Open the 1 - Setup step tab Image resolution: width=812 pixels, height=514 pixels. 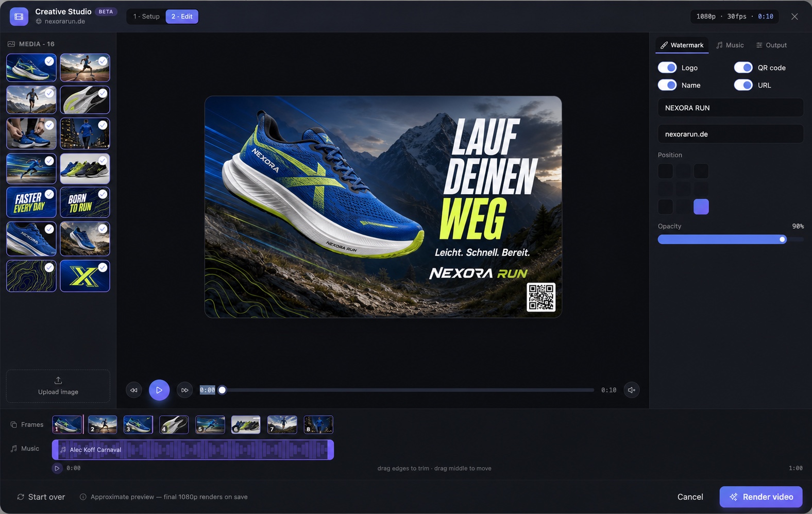[x=146, y=16]
